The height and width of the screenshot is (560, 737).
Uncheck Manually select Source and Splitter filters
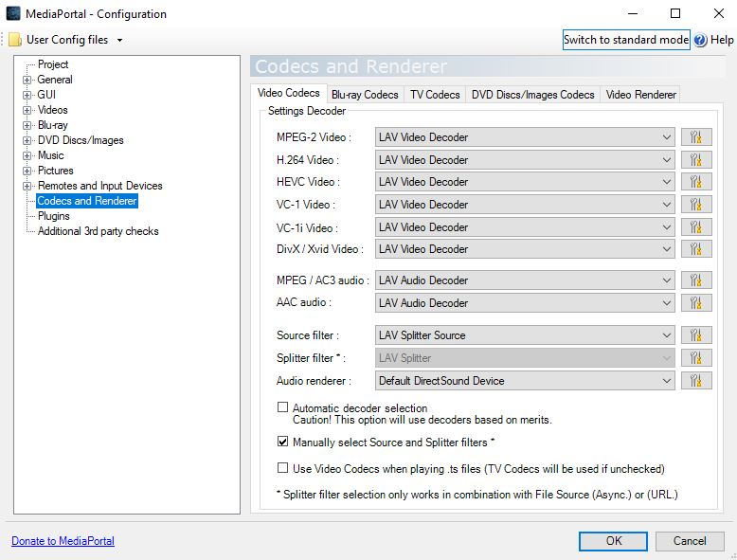click(x=282, y=442)
